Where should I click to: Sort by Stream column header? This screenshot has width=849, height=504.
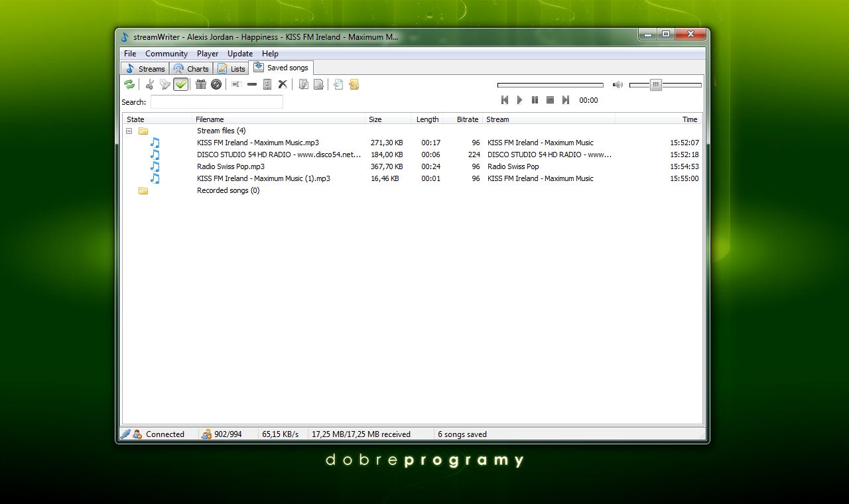pyautogui.click(x=549, y=119)
